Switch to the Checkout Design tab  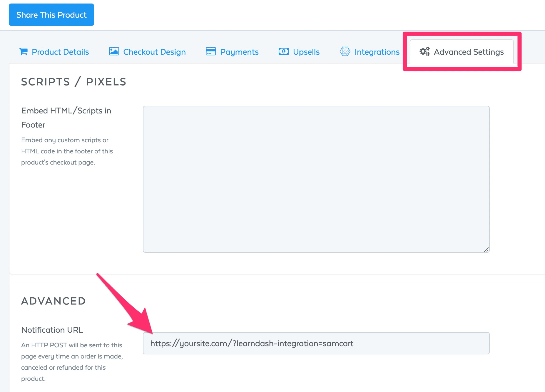pyautogui.click(x=147, y=52)
